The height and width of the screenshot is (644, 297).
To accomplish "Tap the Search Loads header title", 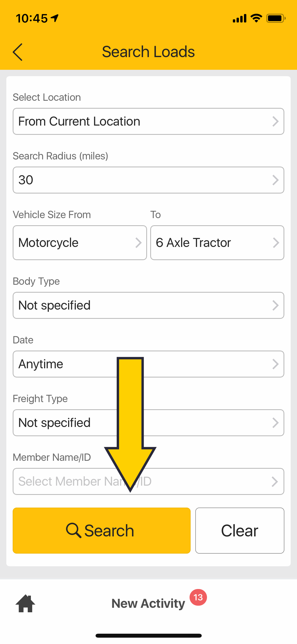I will tap(148, 52).
